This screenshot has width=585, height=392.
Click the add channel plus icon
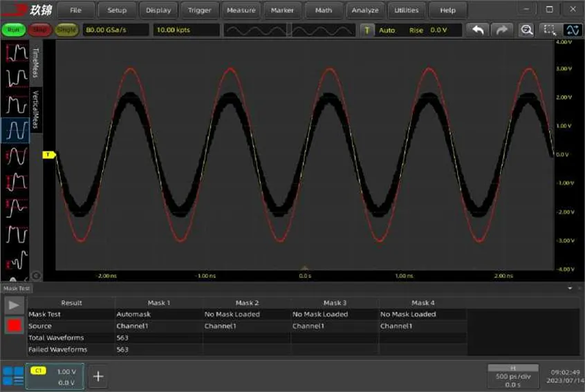click(x=98, y=376)
